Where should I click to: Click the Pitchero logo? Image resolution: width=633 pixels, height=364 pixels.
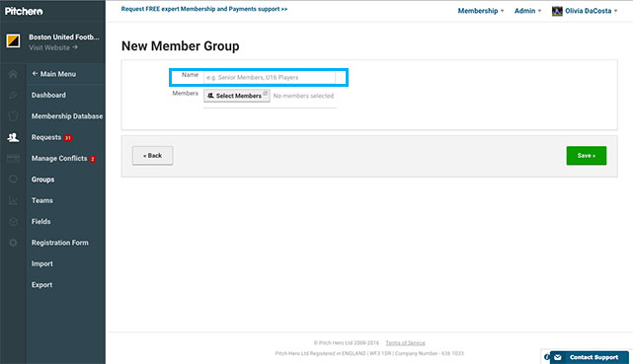coord(24,11)
